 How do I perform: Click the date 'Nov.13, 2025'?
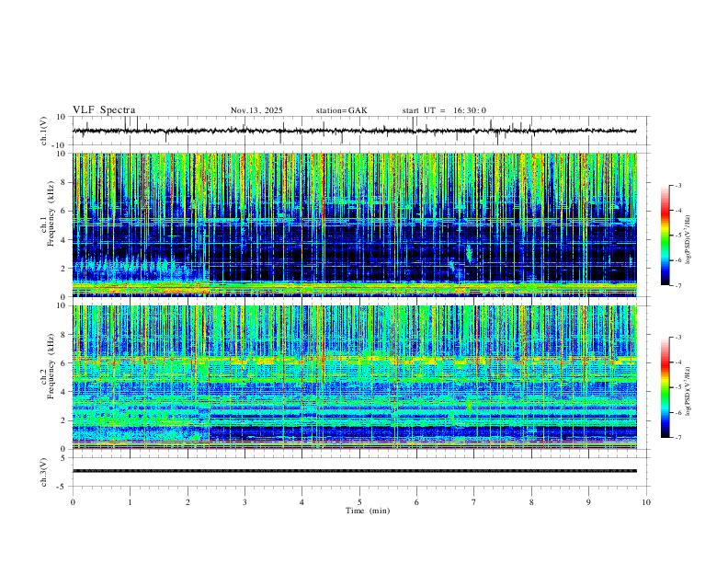coord(256,110)
